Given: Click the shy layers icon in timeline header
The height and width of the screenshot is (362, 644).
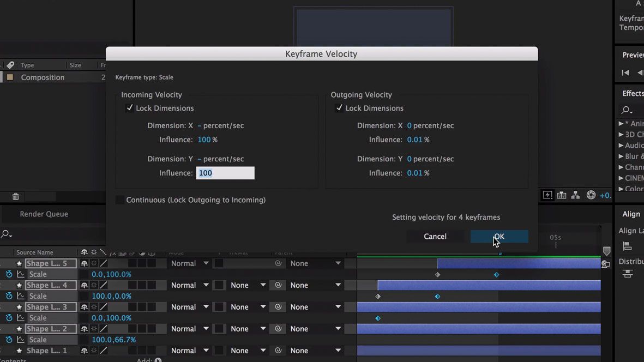Looking at the screenshot, I should pos(85,252).
